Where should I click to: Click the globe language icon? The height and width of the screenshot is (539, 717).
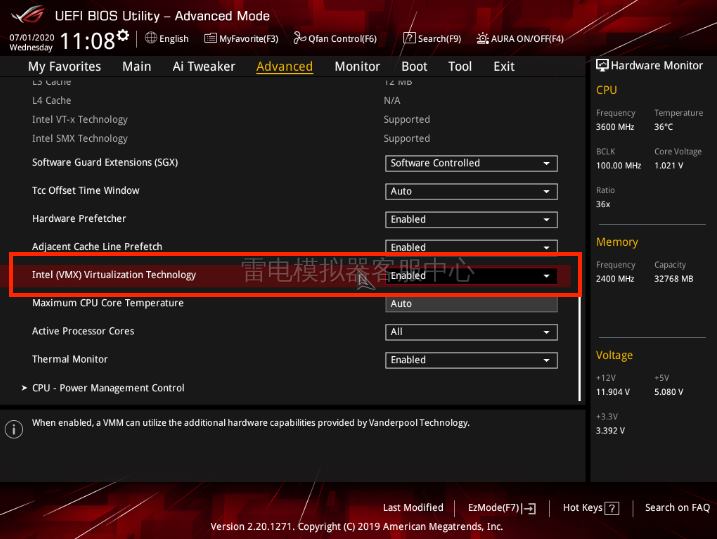tap(150, 38)
